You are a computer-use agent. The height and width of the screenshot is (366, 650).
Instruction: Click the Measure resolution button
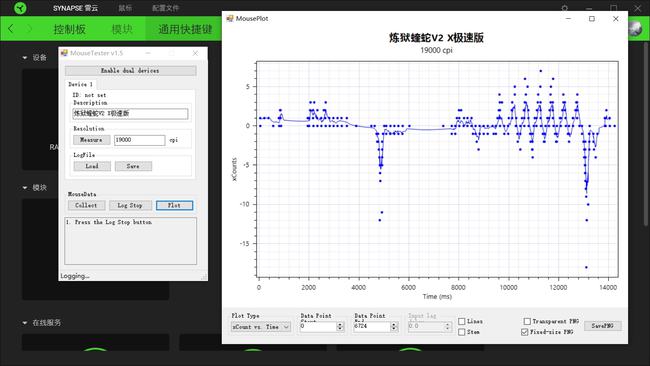pos(92,140)
